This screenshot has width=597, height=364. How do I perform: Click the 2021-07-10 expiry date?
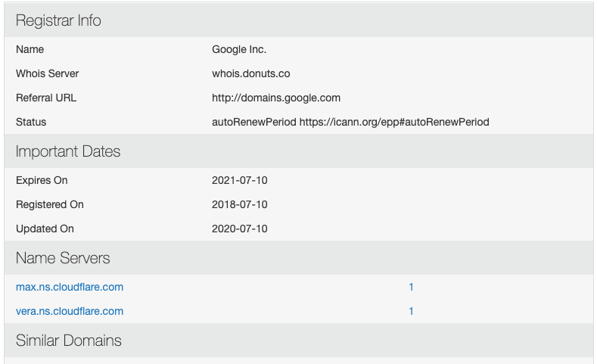(x=240, y=180)
